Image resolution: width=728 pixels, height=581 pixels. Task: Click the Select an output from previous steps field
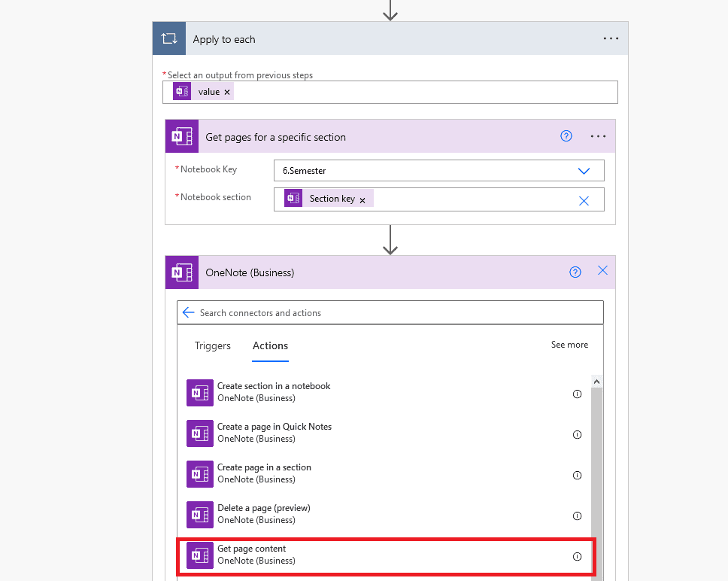coord(390,92)
